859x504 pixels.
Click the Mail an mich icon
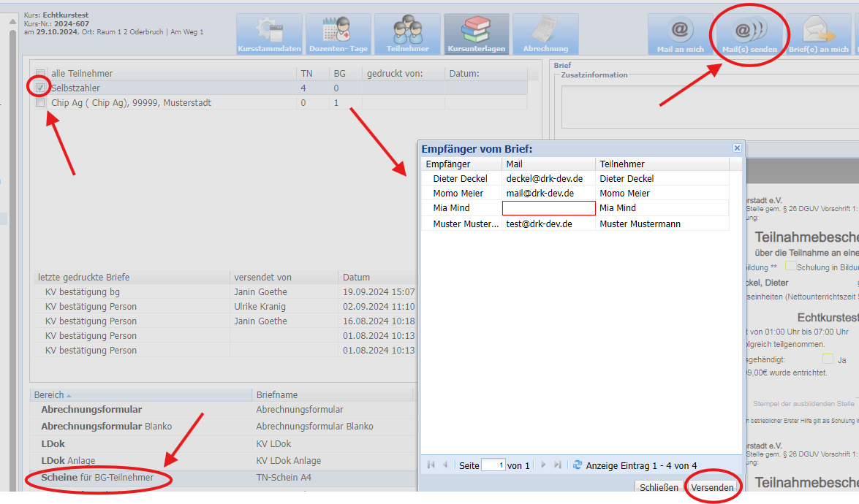[680, 34]
